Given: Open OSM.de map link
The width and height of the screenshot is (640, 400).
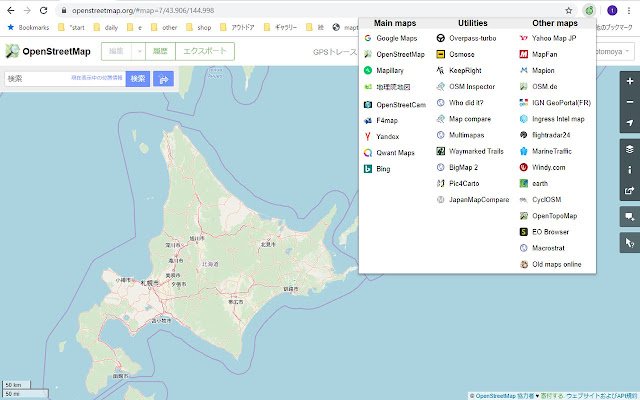Looking at the screenshot, I should click(538, 87).
